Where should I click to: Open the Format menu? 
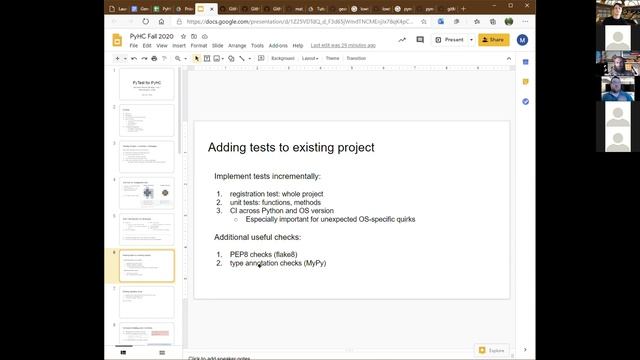(x=199, y=46)
